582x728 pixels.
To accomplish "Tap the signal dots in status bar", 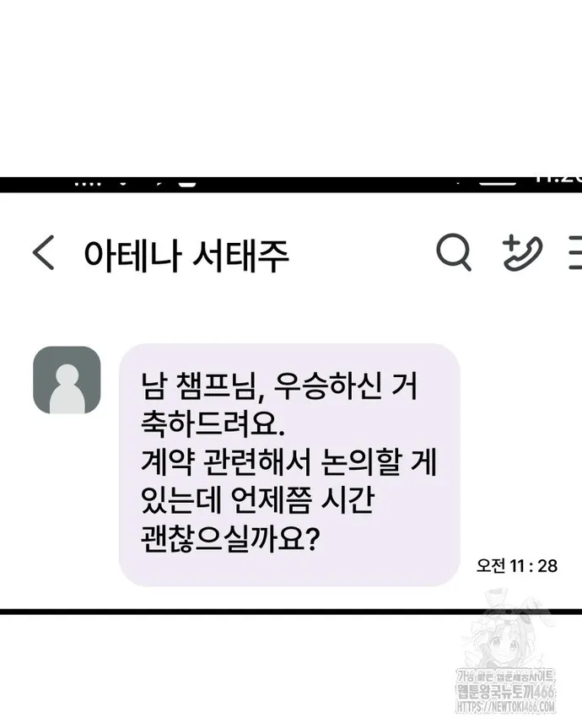I will click(88, 183).
